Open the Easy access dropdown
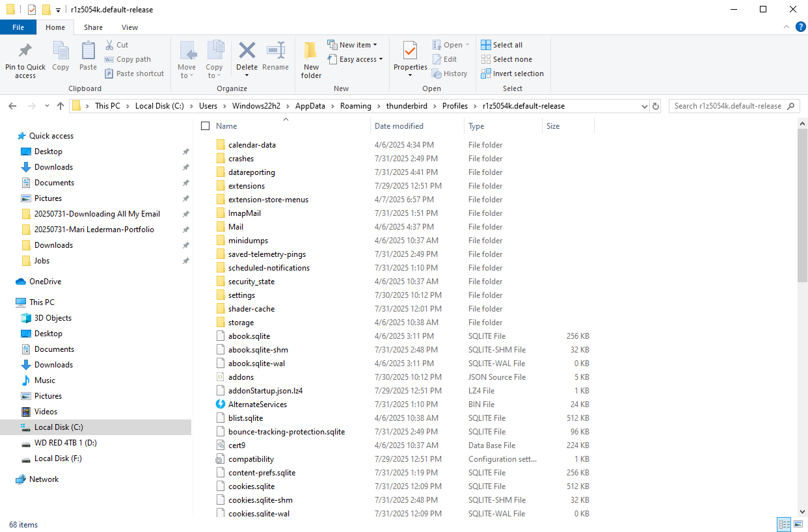The image size is (808, 532). click(355, 59)
